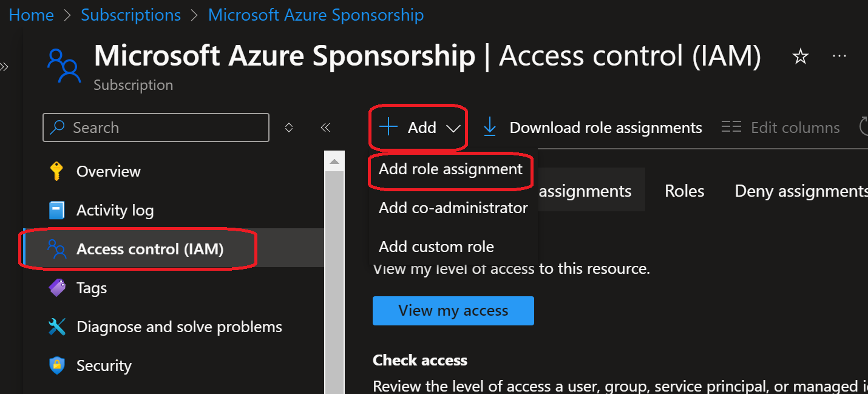Click the Edit columns icon
The height and width of the screenshot is (394, 868).
[731, 127]
